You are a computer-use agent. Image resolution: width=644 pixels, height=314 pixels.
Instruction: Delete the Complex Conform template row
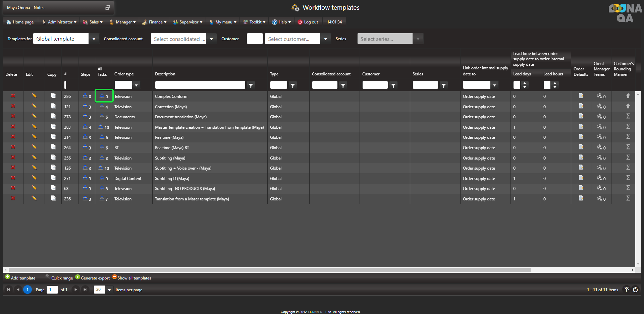pyautogui.click(x=13, y=96)
